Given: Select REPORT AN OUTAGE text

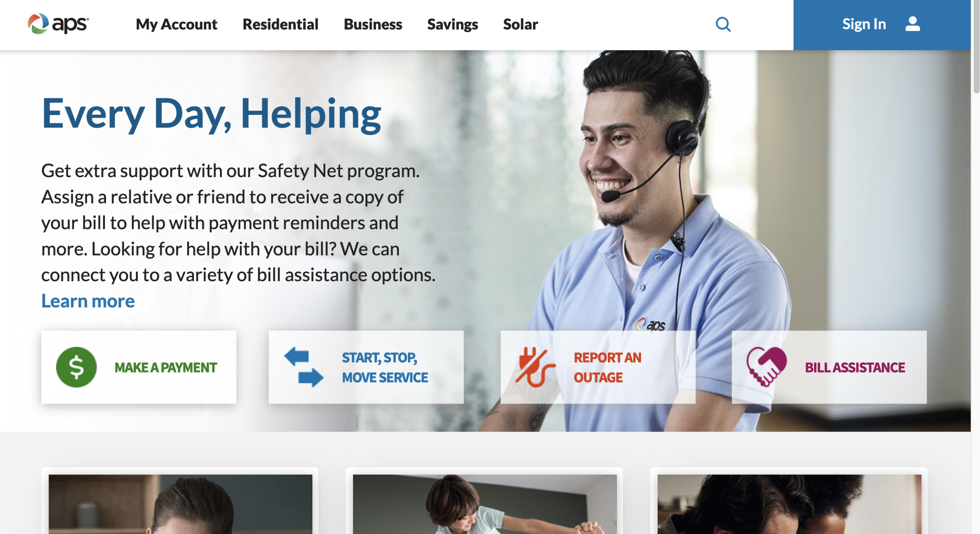Looking at the screenshot, I should (607, 368).
